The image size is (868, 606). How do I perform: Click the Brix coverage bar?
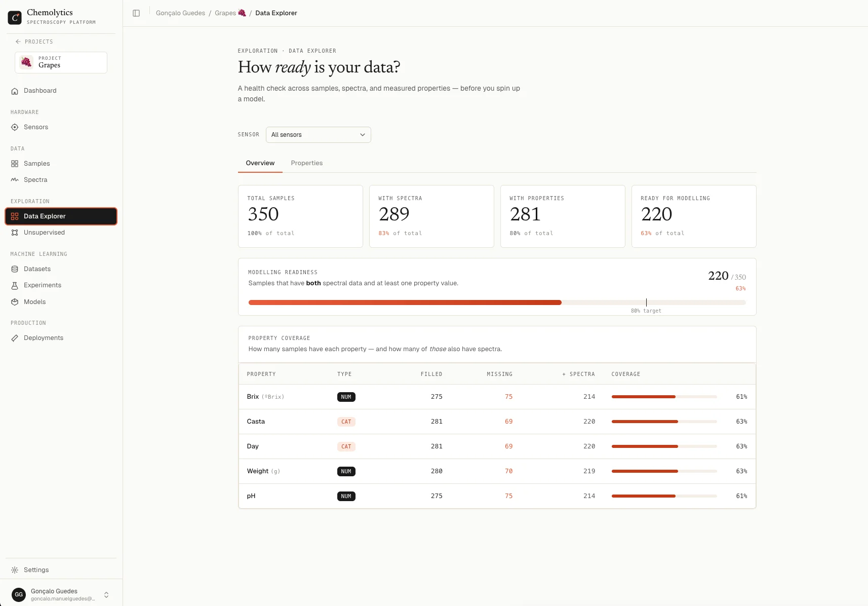(664, 397)
